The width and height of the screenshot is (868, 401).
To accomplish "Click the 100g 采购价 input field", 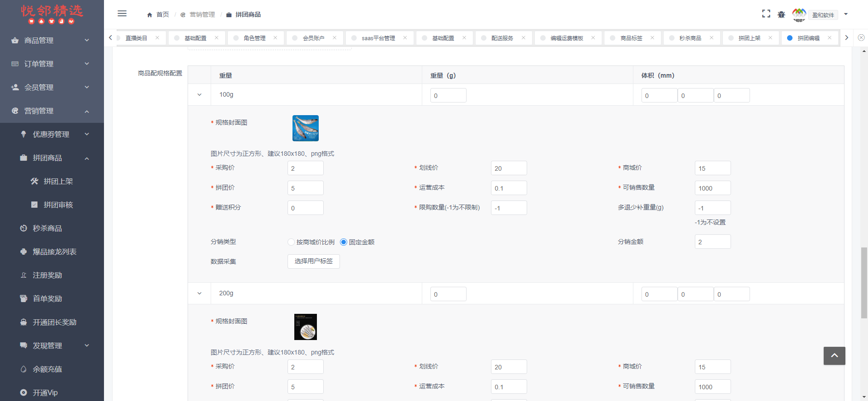I will [306, 168].
